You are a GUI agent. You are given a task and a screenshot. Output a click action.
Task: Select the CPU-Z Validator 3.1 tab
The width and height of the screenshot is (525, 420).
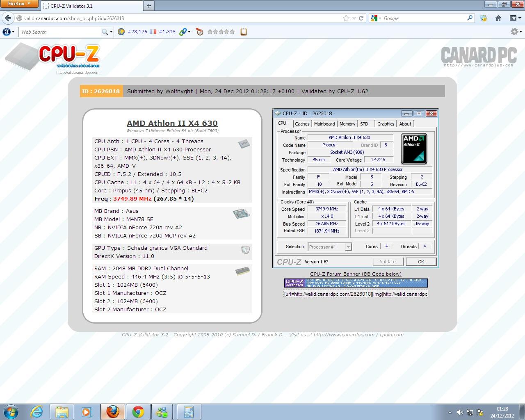coord(91,6)
